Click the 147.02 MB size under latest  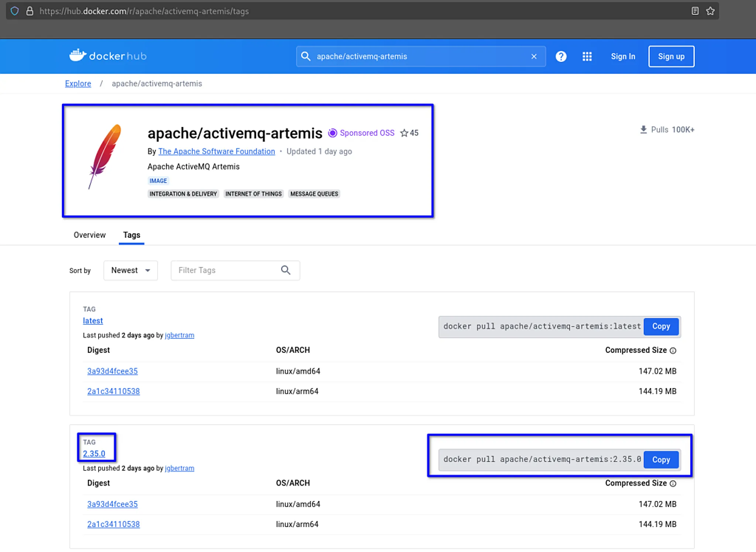tap(657, 371)
